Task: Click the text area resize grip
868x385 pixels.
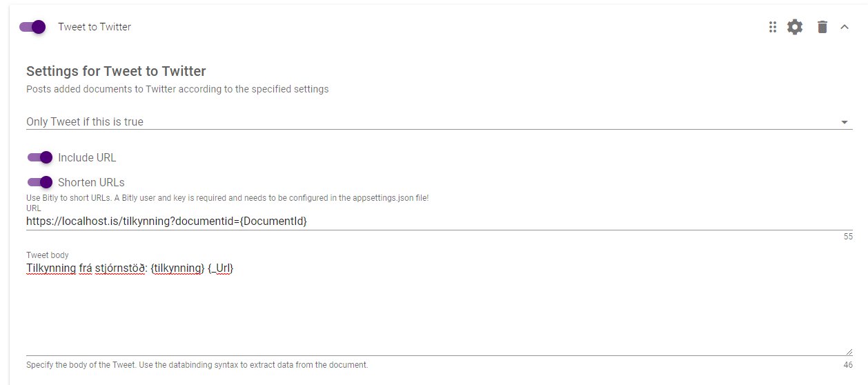Action: click(849, 351)
